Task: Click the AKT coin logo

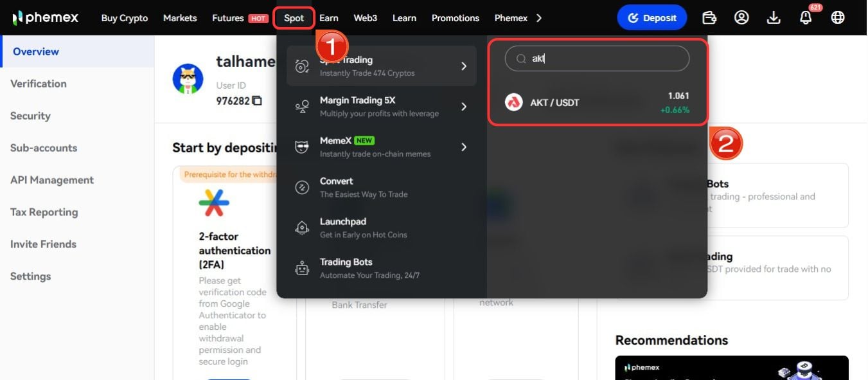Action: (513, 102)
